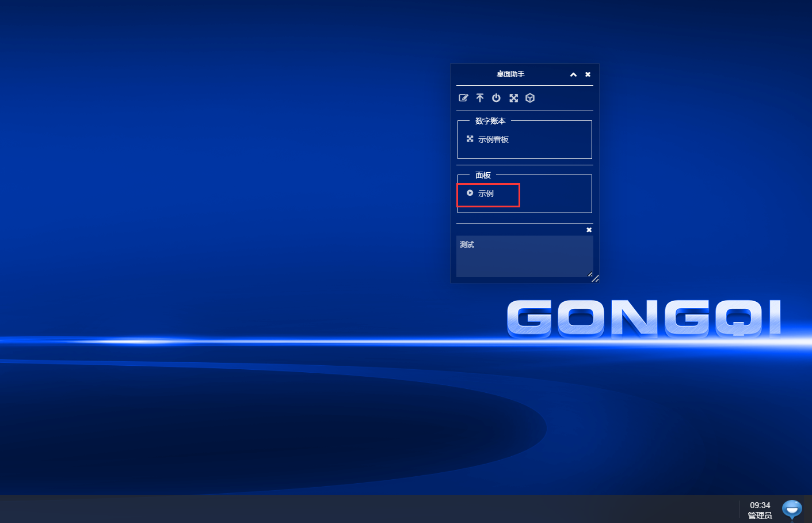Click the 面板 group label
Screen dimensions: 812x523
coord(483,175)
